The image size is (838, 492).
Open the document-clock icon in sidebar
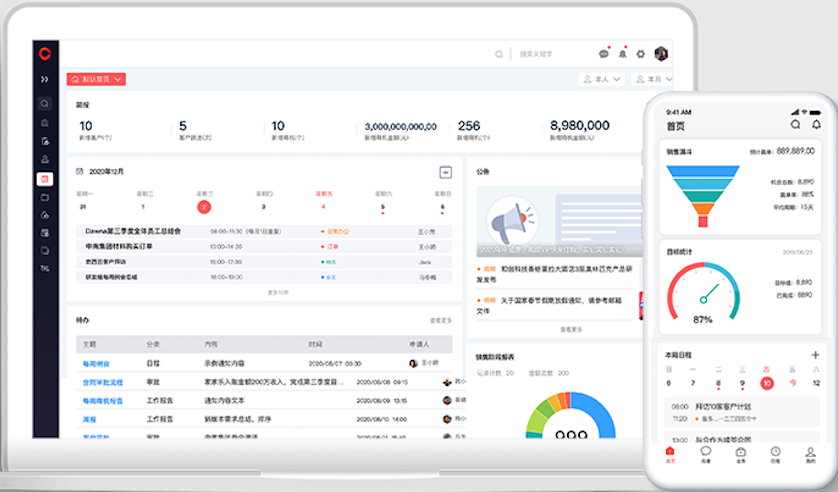click(x=45, y=141)
